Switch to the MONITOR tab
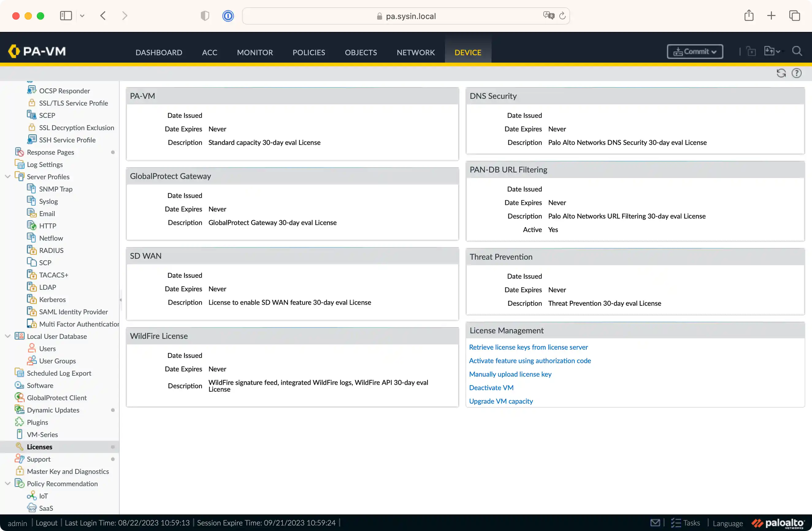 pyautogui.click(x=255, y=52)
